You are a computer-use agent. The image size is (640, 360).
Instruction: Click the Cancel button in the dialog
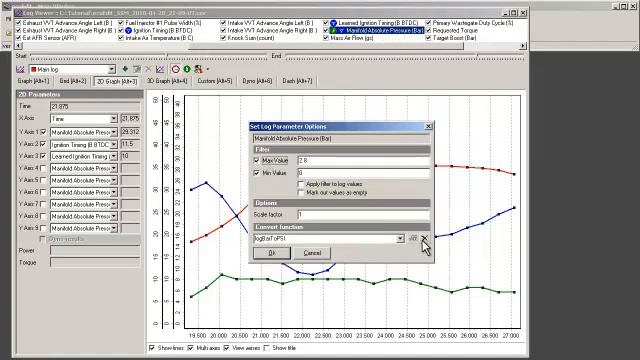tap(312, 253)
